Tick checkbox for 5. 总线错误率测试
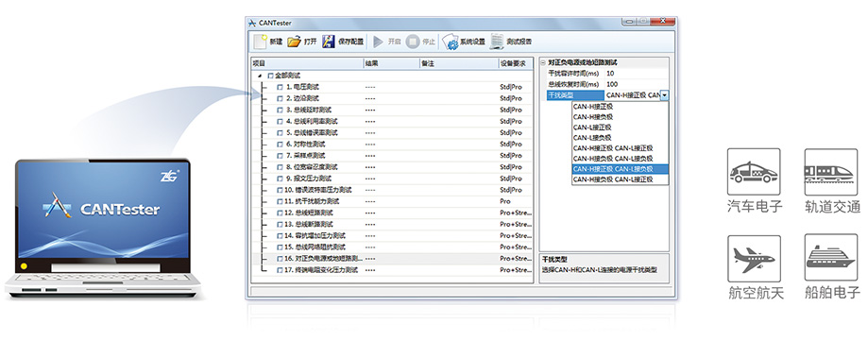 pyautogui.click(x=281, y=133)
